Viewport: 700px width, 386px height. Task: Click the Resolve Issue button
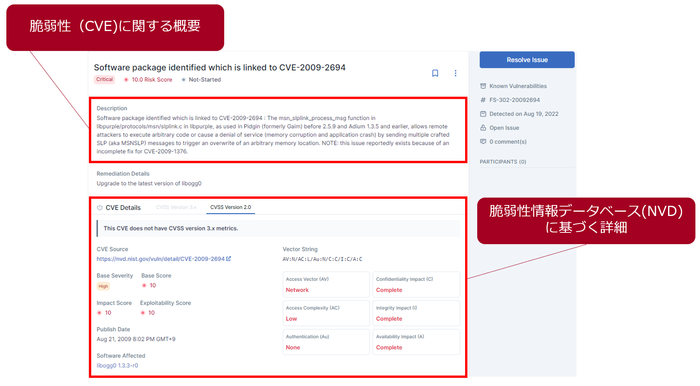tap(527, 60)
